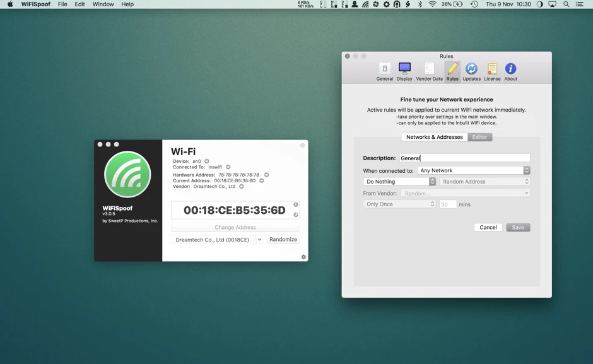Open the Any Network dropdown
The height and width of the screenshot is (364, 593).
pos(474,170)
